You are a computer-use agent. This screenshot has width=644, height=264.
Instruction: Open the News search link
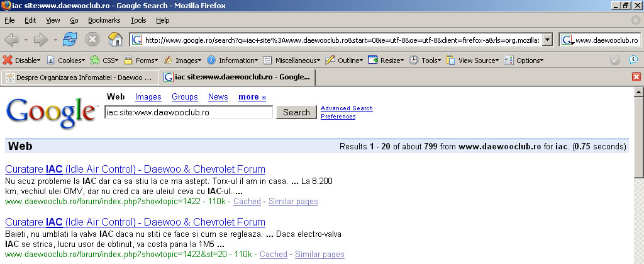point(218,97)
